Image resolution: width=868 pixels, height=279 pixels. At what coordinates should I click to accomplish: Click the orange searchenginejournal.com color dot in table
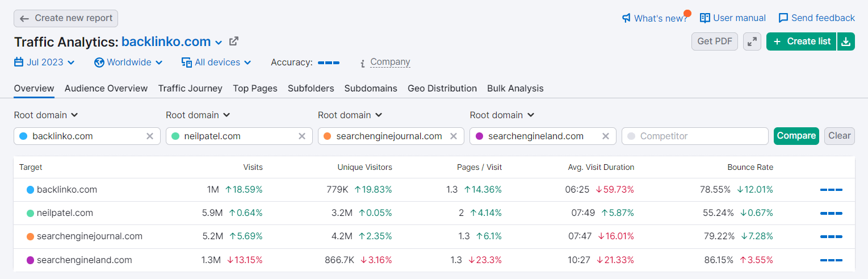point(31,236)
